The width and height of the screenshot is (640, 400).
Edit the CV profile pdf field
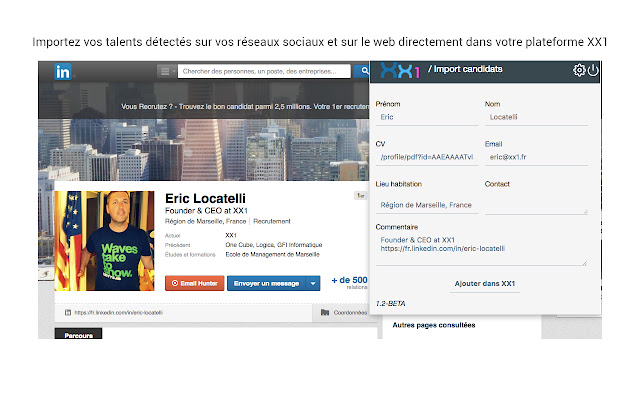coord(427,157)
